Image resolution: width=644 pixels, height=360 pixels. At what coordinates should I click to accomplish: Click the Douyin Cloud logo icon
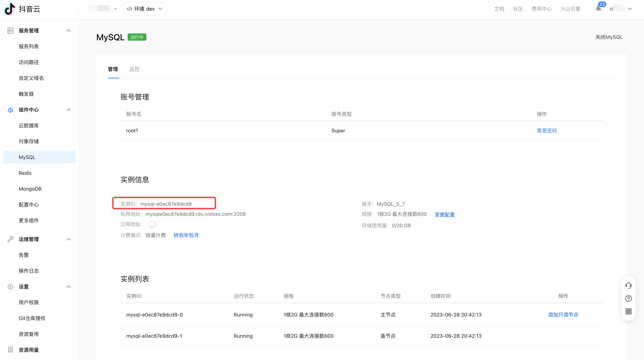pyautogui.click(x=10, y=9)
